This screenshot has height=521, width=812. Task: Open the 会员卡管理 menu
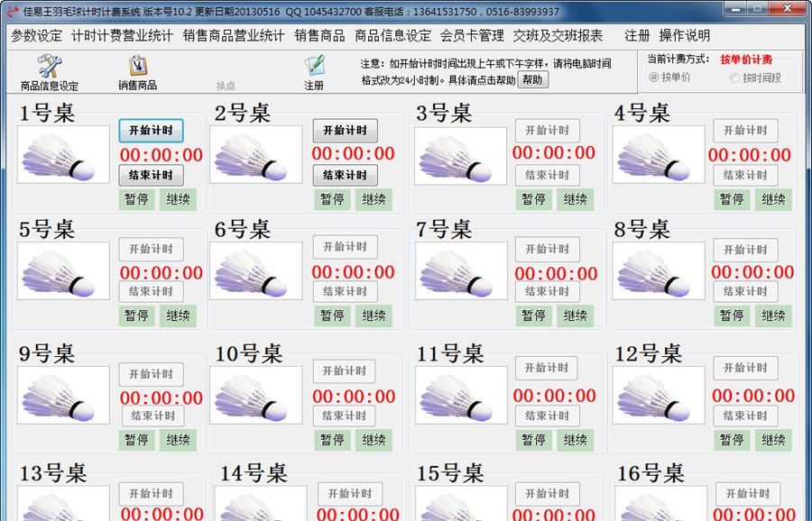click(472, 36)
